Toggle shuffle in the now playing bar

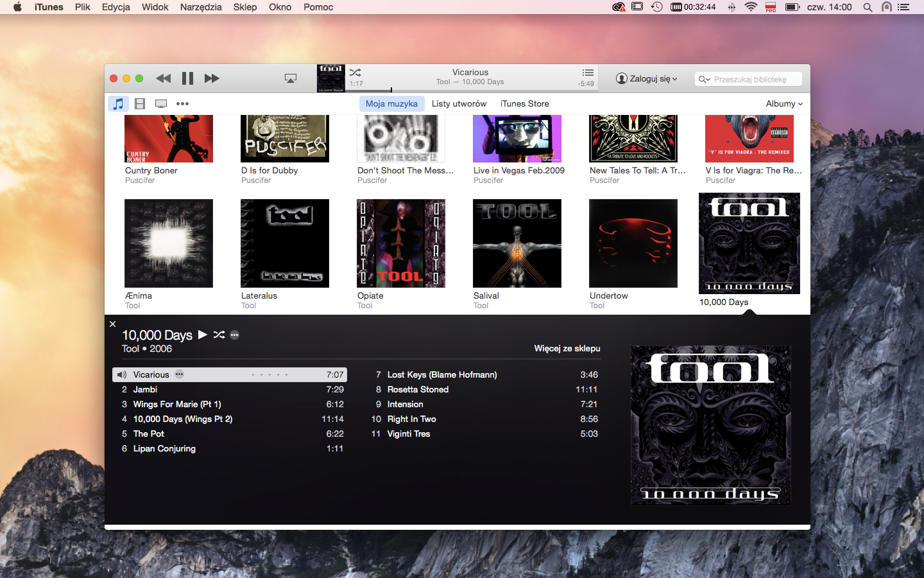tap(355, 73)
